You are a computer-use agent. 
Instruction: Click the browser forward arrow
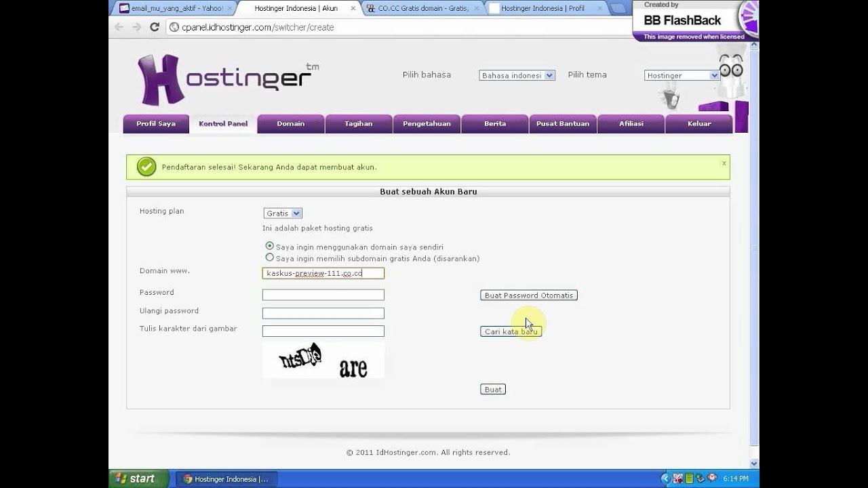[x=136, y=27]
